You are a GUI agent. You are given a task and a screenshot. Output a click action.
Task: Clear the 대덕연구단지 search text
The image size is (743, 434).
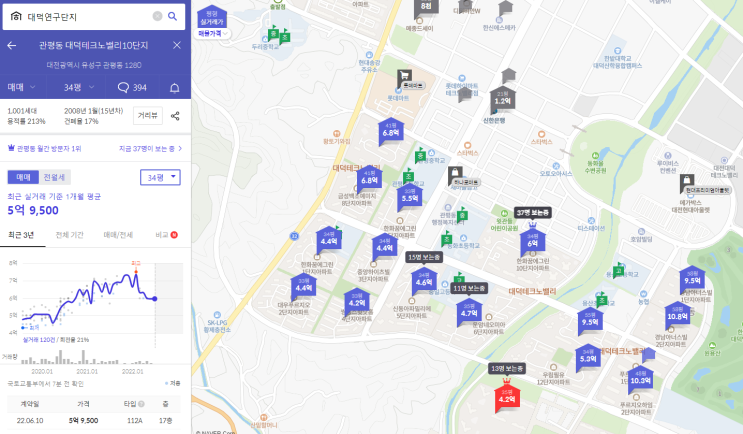pos(157,17)
